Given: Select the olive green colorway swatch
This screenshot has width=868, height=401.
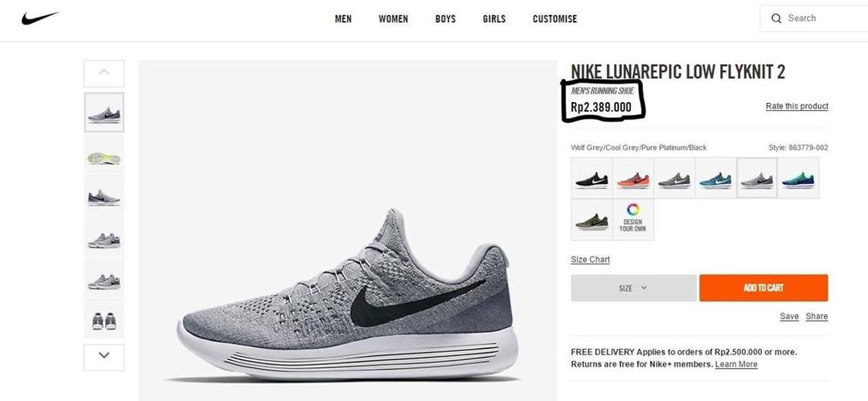Looking at the screenshot, I should (x=592, y=219).
